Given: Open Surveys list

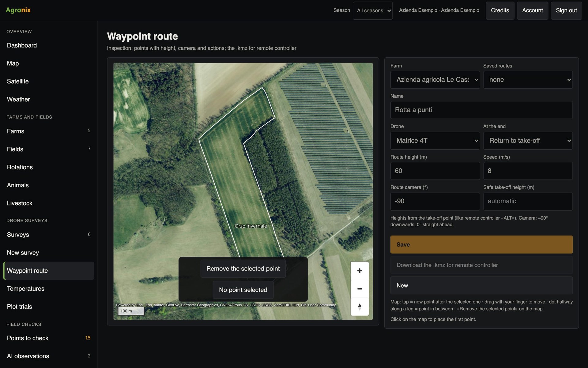Looking at the screenshot, I should pyautogui.click(x=49, y=235).
